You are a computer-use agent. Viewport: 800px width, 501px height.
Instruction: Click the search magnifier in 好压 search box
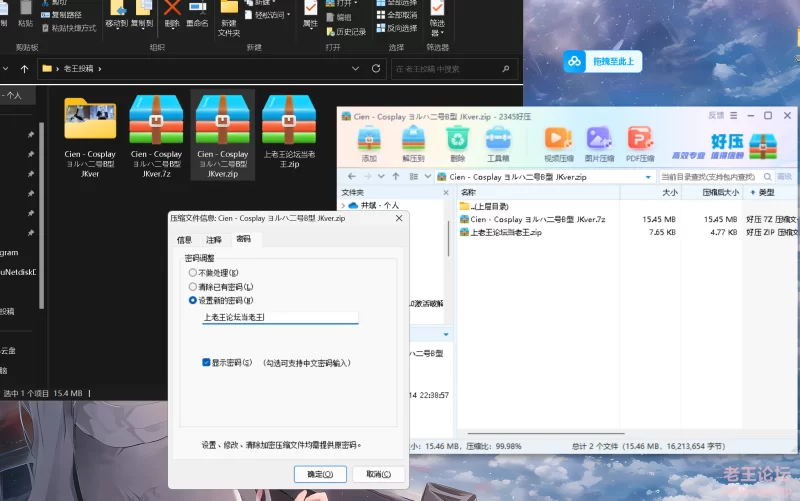coord(767,177)
